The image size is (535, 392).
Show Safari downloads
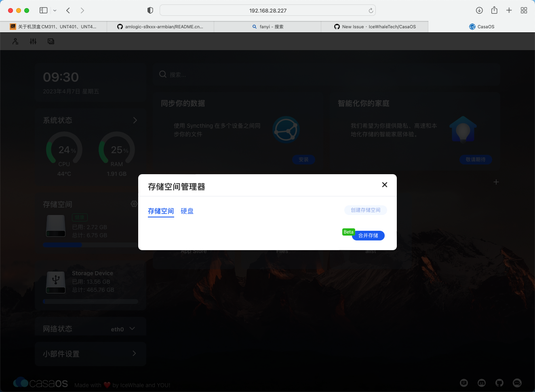(x=479, y=11)
